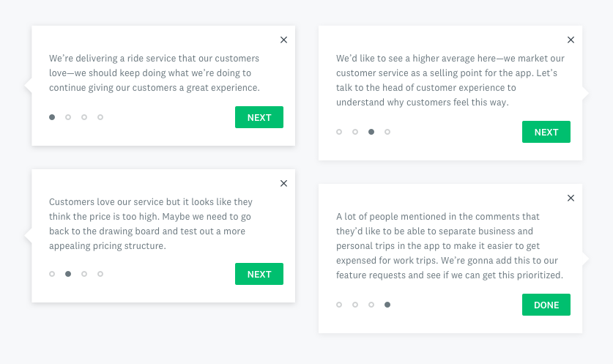Close the 'price is too high' tooltip

tap(283, 184)
